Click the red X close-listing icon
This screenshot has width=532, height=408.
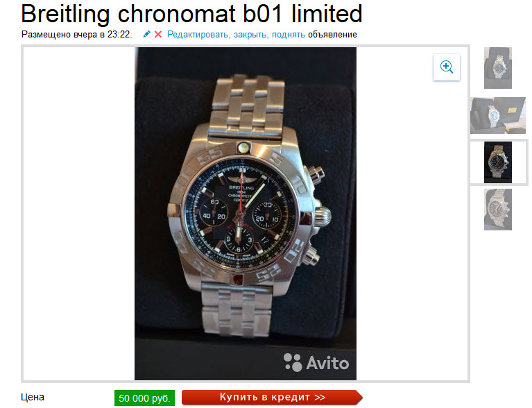click(x=158, y=34)
